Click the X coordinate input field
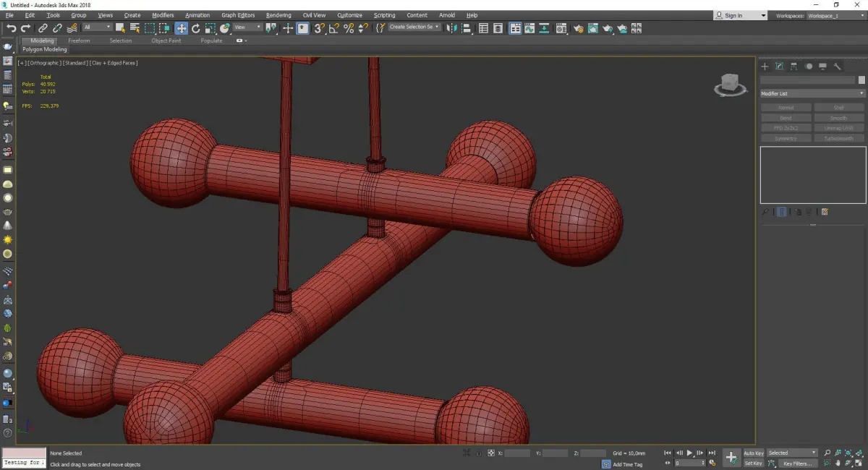The image size is (868, 470). 517,453
